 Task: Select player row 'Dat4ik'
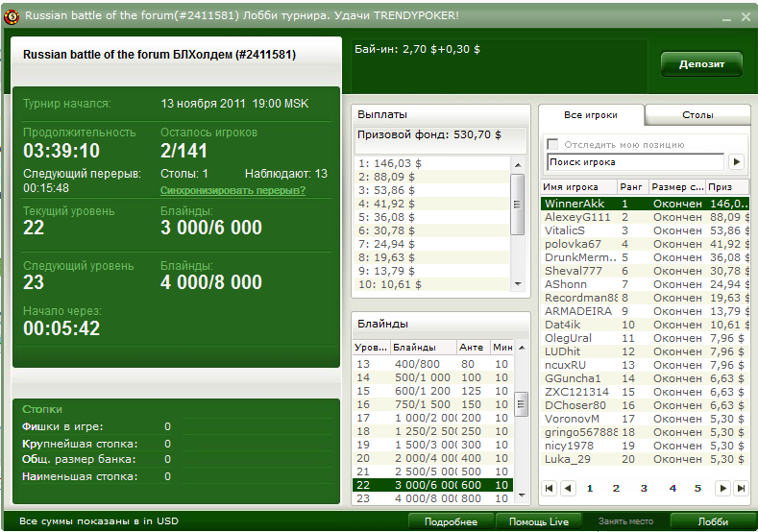(x=645, y=325)
